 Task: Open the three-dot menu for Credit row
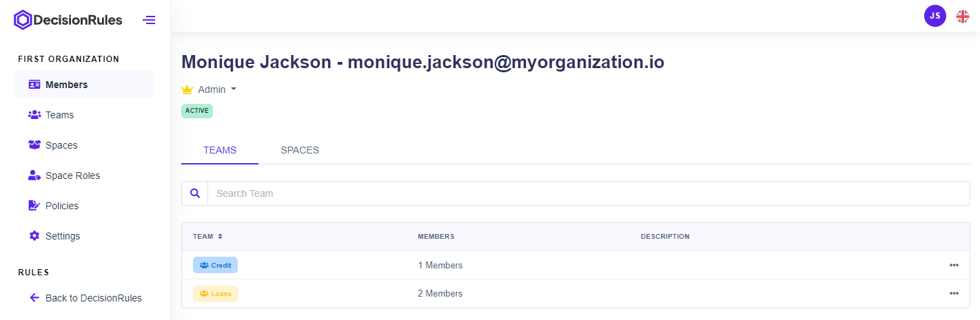(x=954, y=265)
